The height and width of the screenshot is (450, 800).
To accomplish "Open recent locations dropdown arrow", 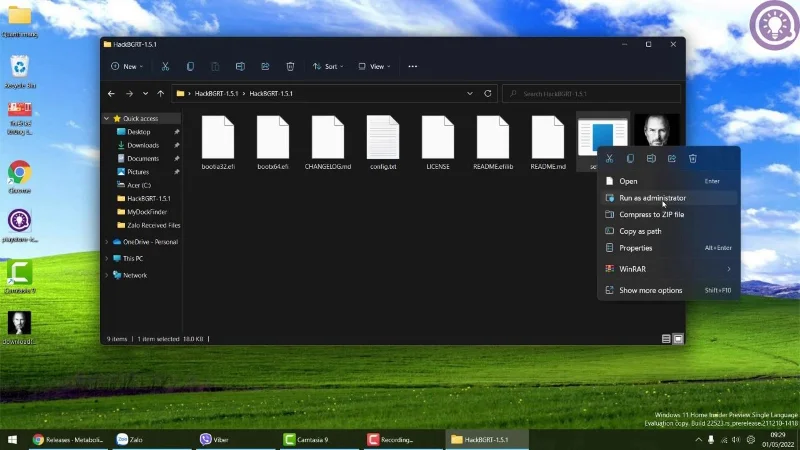I will pos(145,94).
